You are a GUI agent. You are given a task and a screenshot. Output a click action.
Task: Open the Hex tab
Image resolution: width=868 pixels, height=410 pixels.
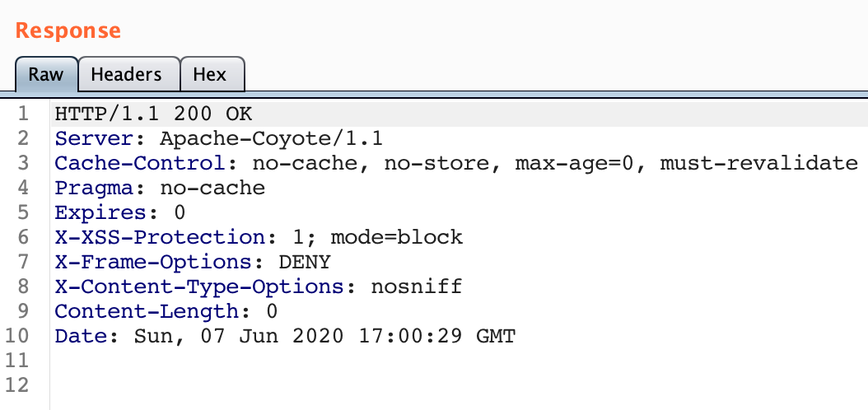pos(210,74)
